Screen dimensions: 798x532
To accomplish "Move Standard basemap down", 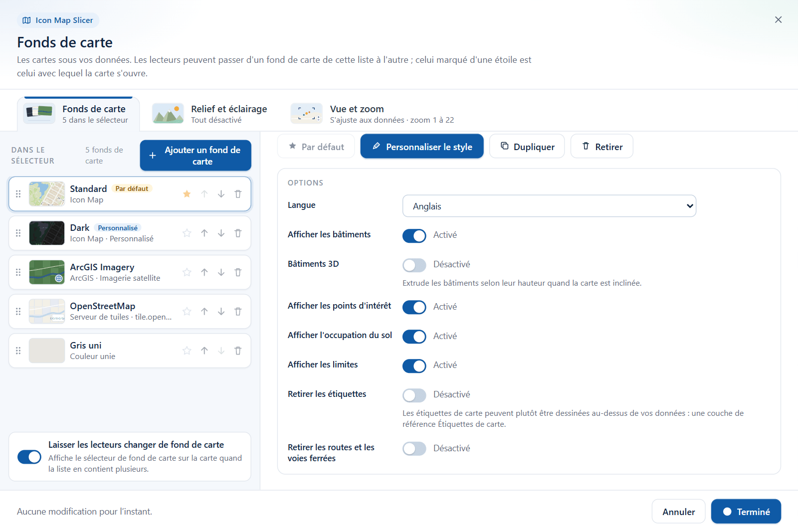I will tap(221, 194).
